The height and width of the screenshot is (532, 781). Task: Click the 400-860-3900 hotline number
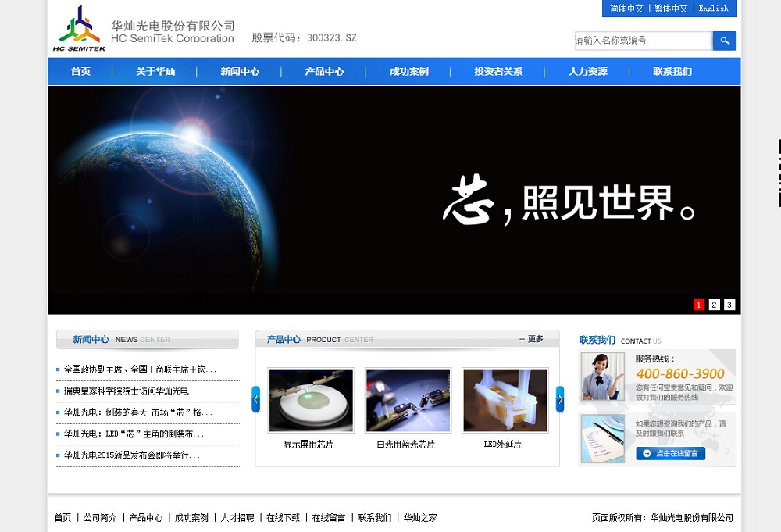(680, 373)
